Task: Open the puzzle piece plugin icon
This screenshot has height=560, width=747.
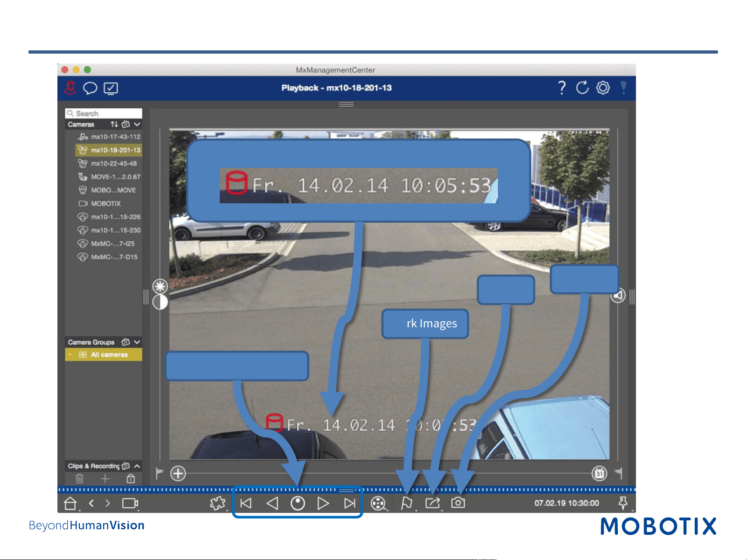Action: tap(217, 504)
